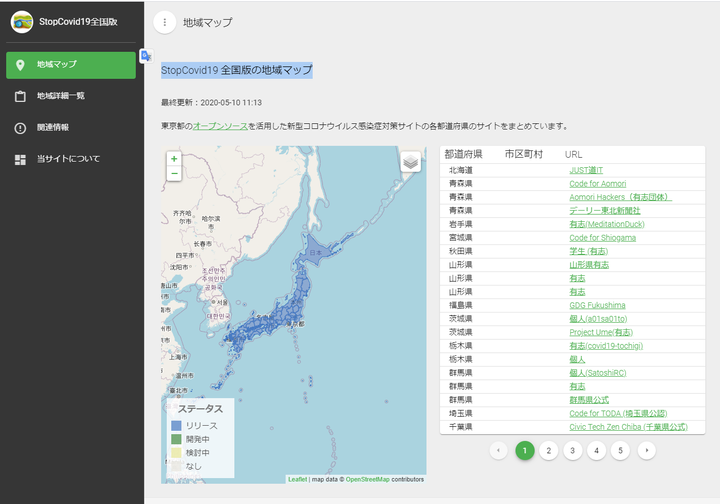Open the オープンソース link
720x504 pixels.
pos(218,127)
